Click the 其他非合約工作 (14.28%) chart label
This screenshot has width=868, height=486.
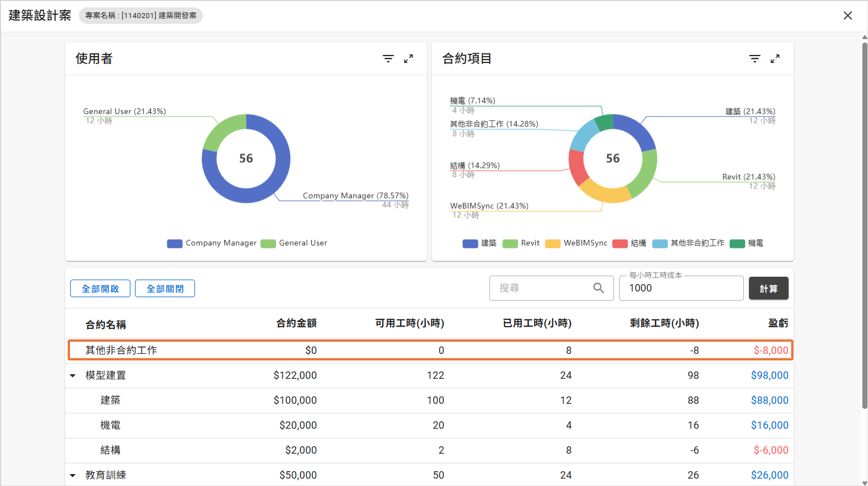click(494, 124)
